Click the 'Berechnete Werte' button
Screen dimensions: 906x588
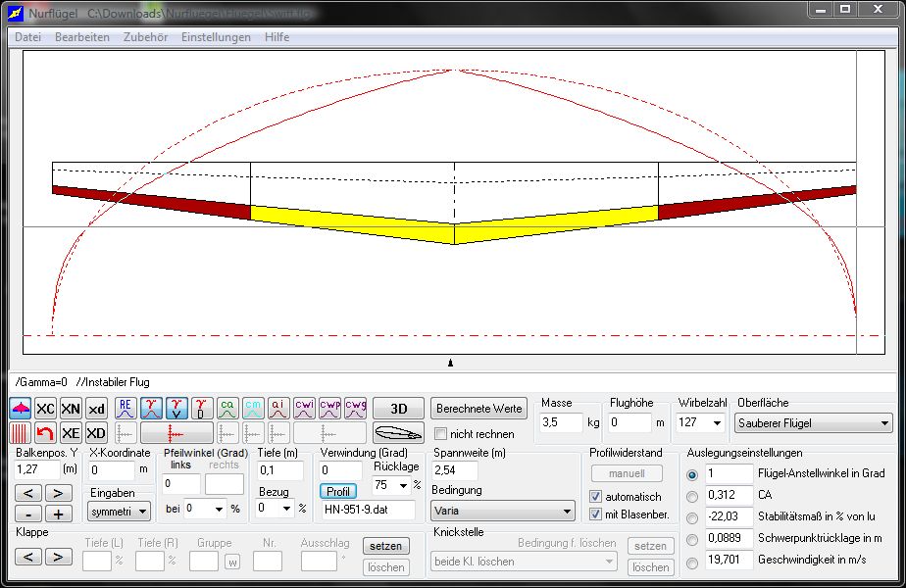(x=479, y=409)
